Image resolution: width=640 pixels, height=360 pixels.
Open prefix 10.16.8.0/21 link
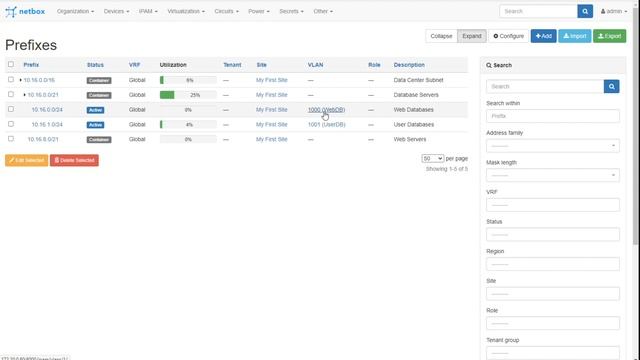coord(43,139)
